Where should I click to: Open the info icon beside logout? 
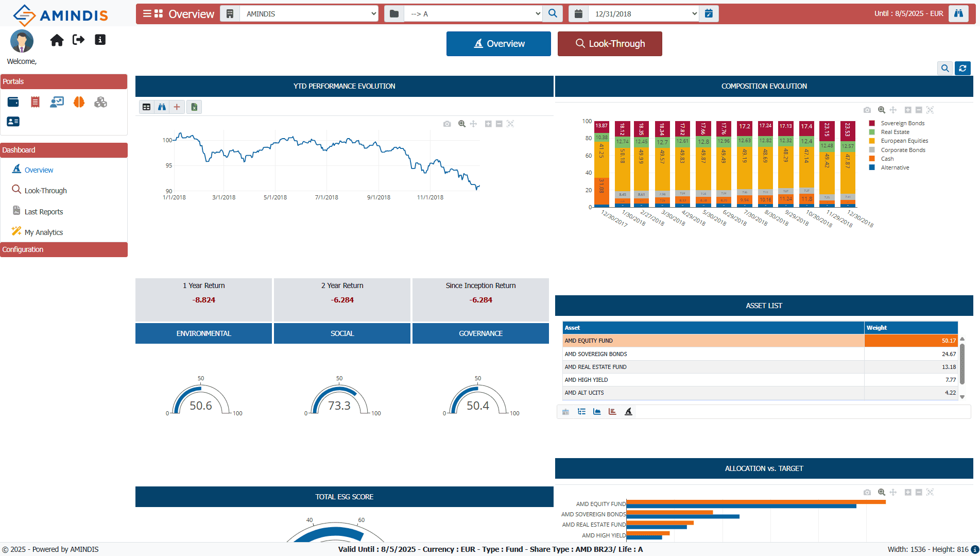100,40
